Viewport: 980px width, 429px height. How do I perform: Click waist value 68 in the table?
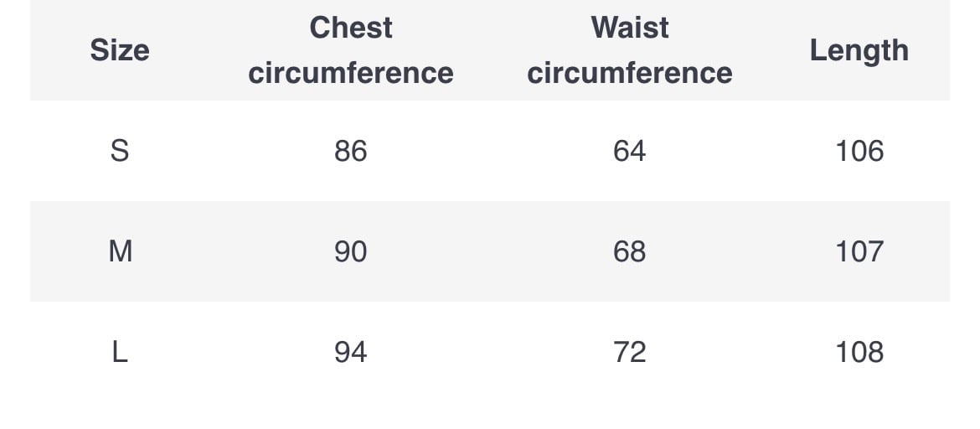[629, 251]
